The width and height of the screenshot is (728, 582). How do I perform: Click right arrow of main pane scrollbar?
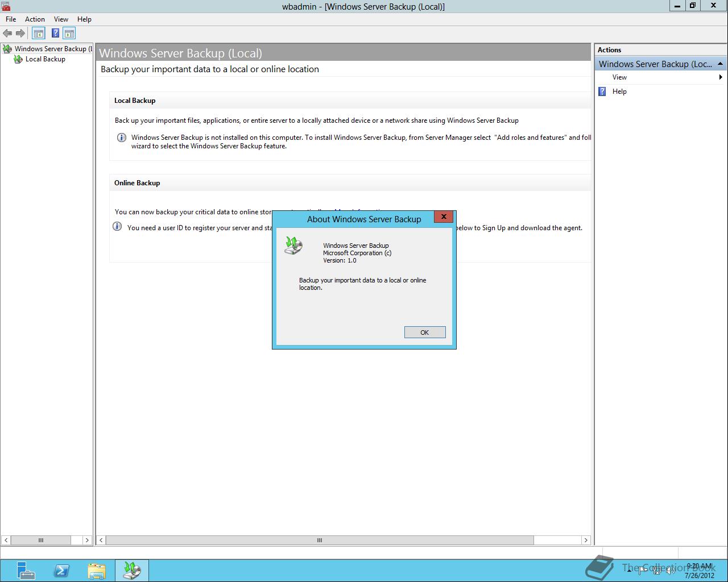click(586, 540)
